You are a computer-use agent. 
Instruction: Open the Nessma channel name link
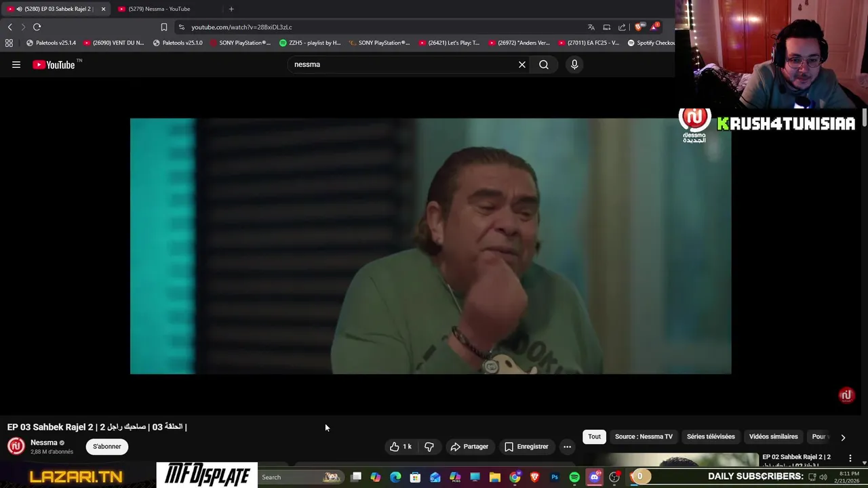click(44, 443)
